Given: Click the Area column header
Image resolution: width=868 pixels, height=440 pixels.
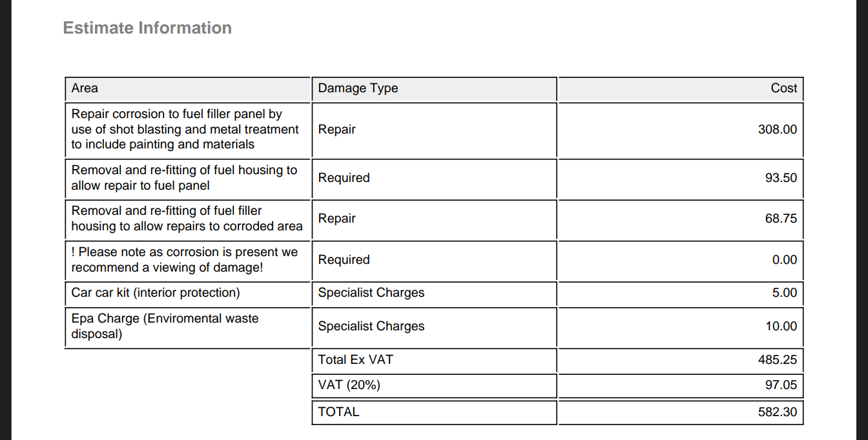Looking at the screenshot, I should (x=85, y=88).
